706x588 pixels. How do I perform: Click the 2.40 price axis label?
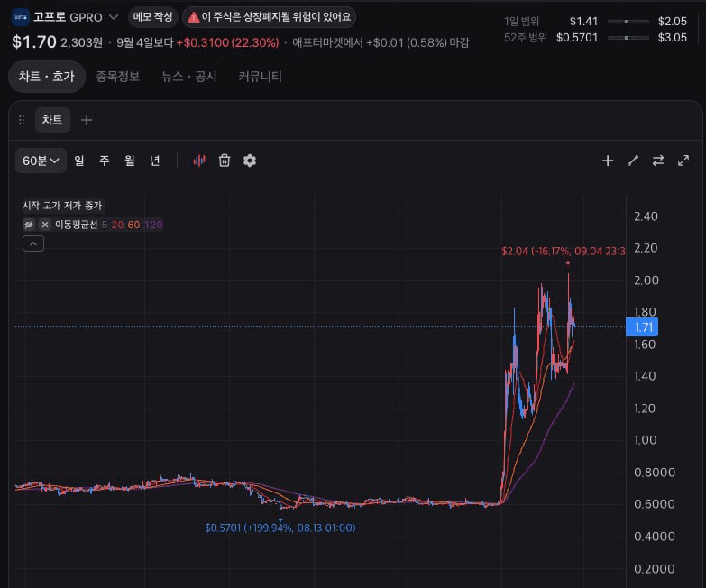point(646,216)
